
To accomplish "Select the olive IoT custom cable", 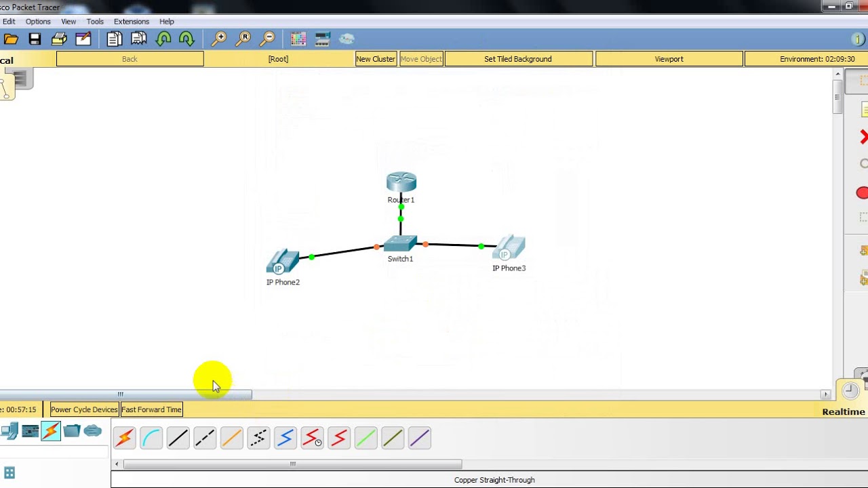I will tap(393, 439).
